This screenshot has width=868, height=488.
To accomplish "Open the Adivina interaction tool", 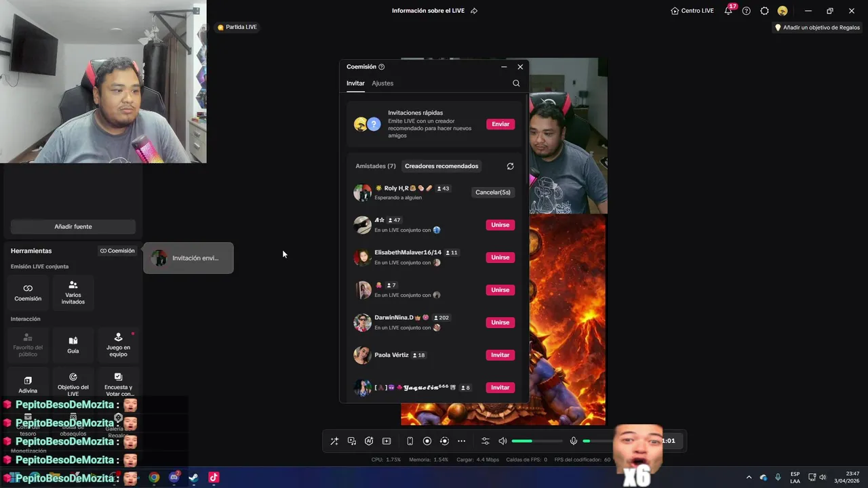I will (x=28, y=384).
